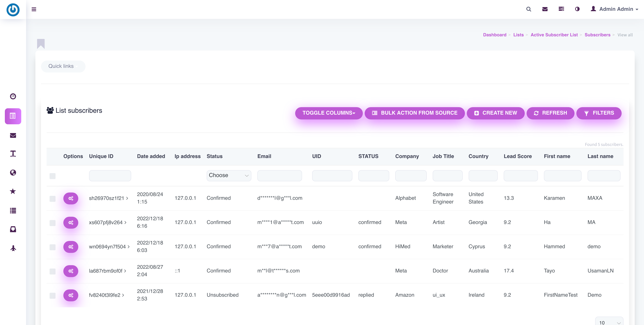Click the airplane icon in sidebar
The width and height of the screenshot is (644, 325).
tap(13, 248)
